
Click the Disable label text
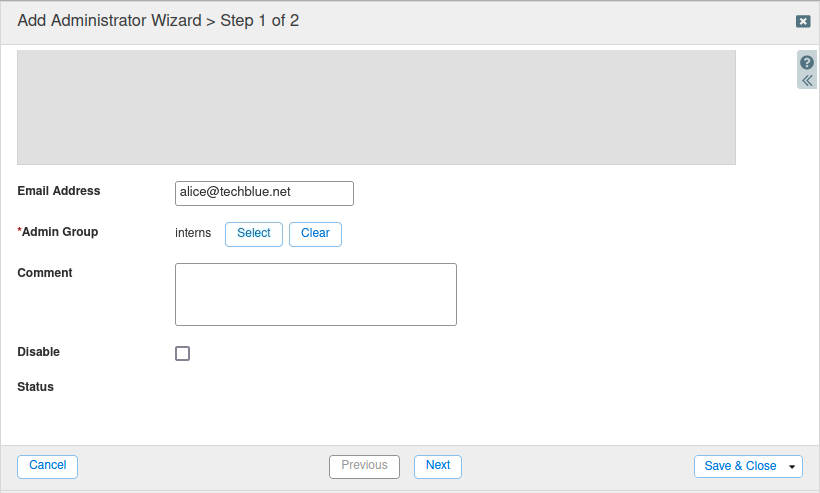click(39, 352)
